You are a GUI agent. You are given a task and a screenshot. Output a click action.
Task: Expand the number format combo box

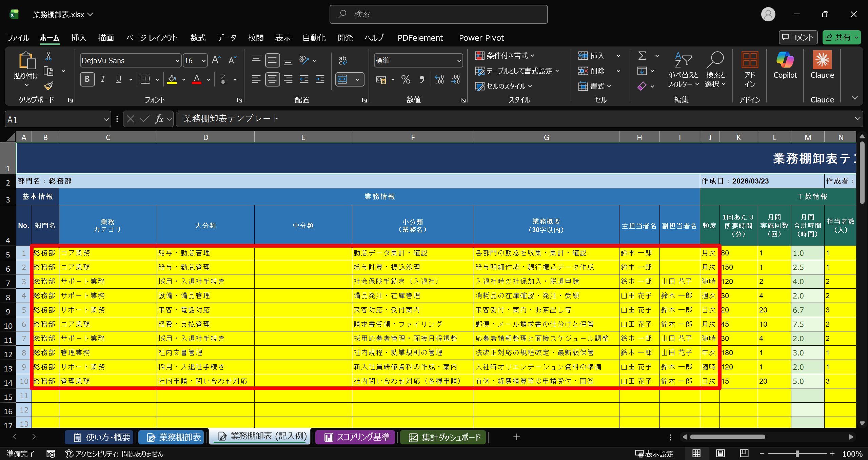point(459,61)
